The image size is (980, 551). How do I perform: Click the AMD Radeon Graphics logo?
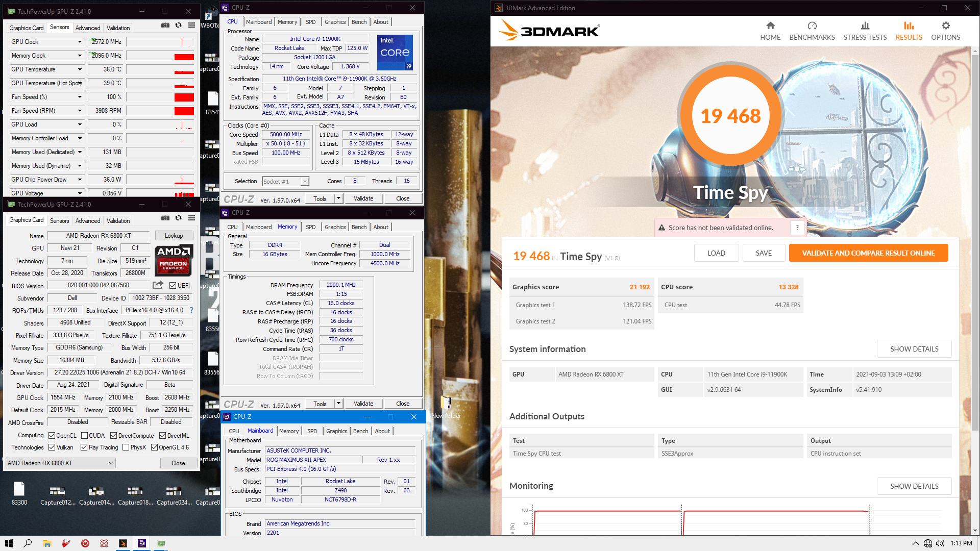pyautogui.click(x=174, y=260)
